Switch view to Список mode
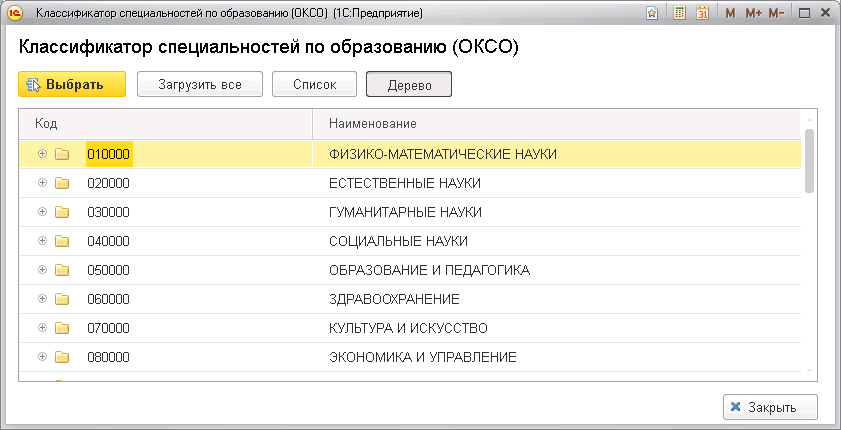 (315, 85)
